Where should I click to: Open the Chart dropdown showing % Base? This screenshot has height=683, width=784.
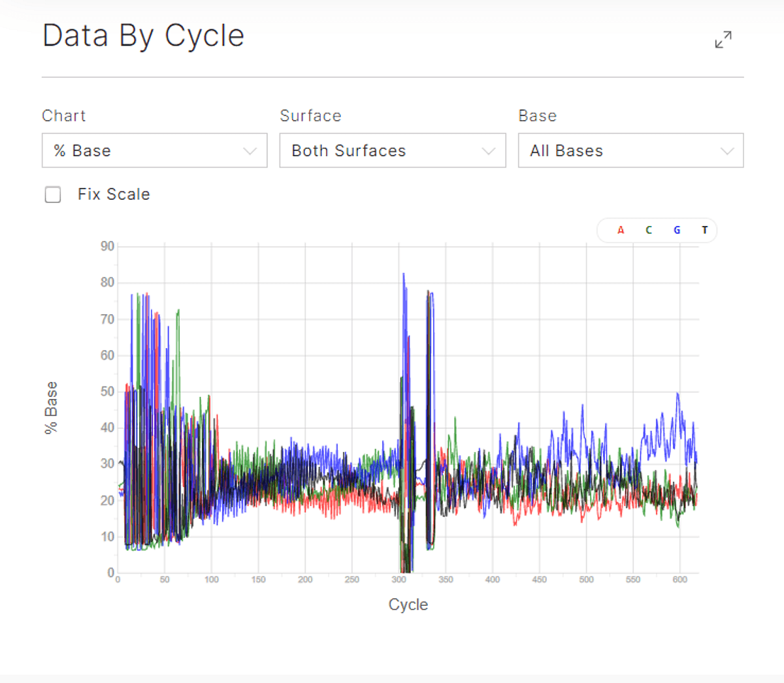pos(155,150)
